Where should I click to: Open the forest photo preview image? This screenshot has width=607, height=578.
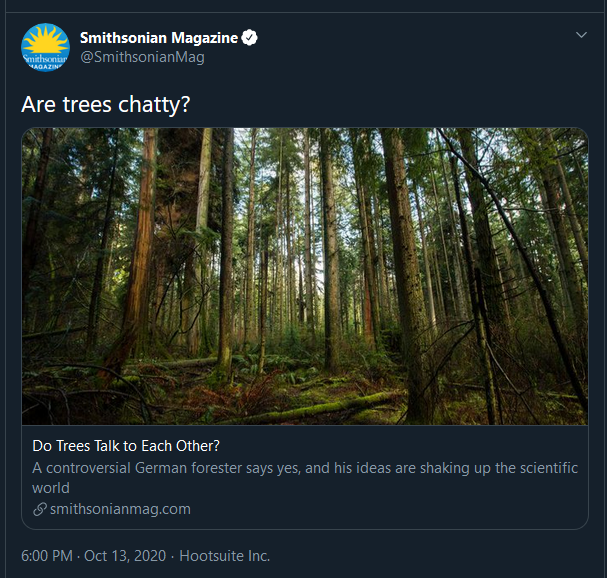click(305, 276)
